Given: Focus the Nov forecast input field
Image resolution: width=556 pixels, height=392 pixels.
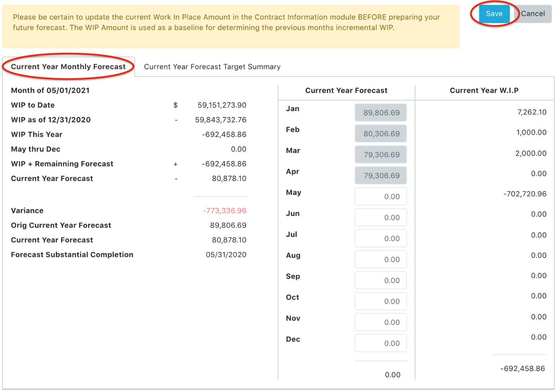Looking at the screenshot, I should [x=381, y=322].
